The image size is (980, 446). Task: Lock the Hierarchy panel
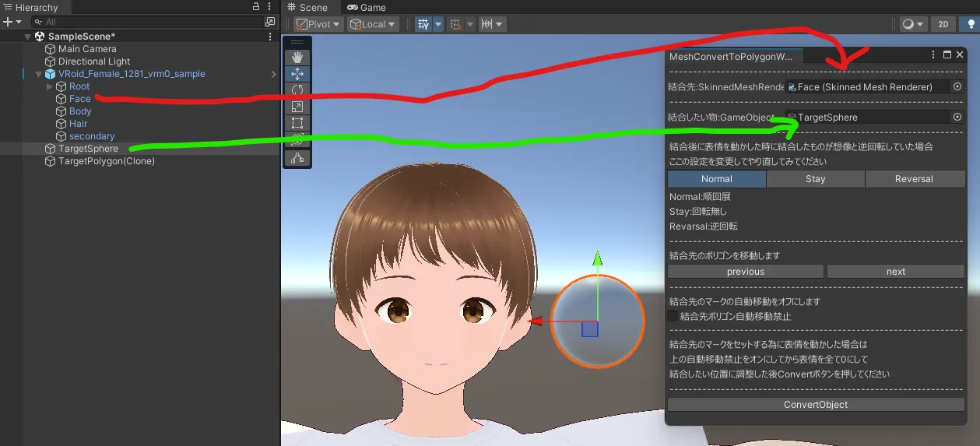click(257, 7)
